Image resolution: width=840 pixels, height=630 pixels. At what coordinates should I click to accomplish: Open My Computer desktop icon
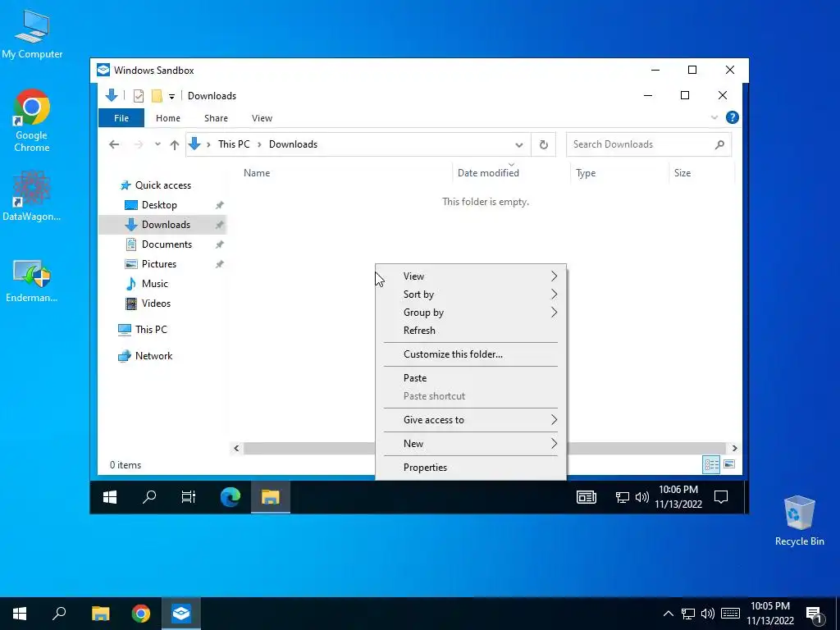[x=32, y=34]
